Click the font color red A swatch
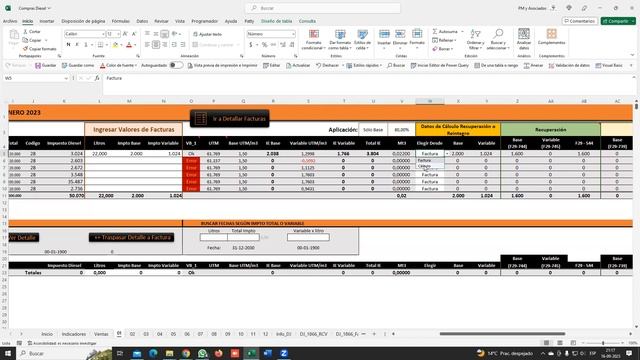This screenshot has height=360, width=640. [x=129, y=44]
